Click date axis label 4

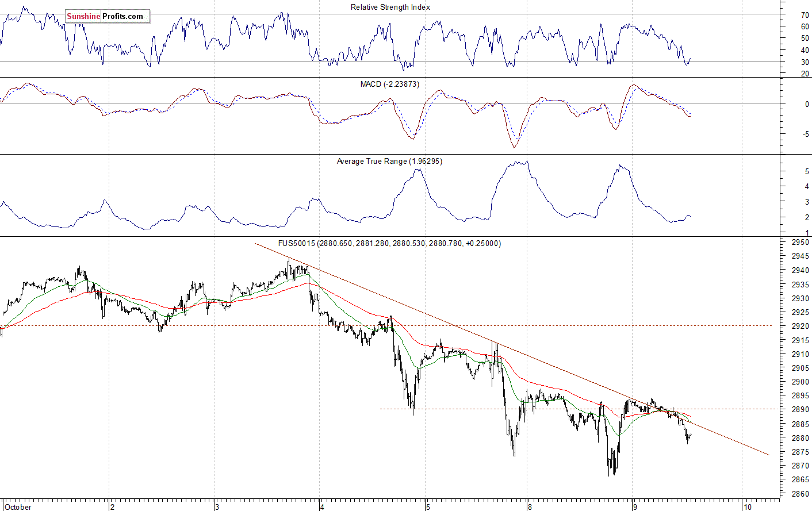pyautogui.click(x=323, y=507)
